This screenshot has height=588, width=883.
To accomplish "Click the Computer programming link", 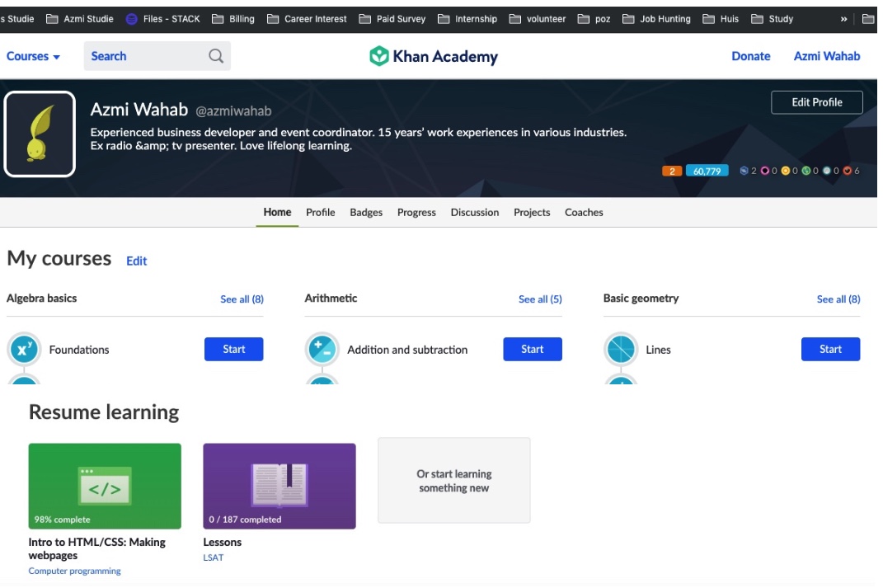I will pyautogui.click(x=74, y=571).
